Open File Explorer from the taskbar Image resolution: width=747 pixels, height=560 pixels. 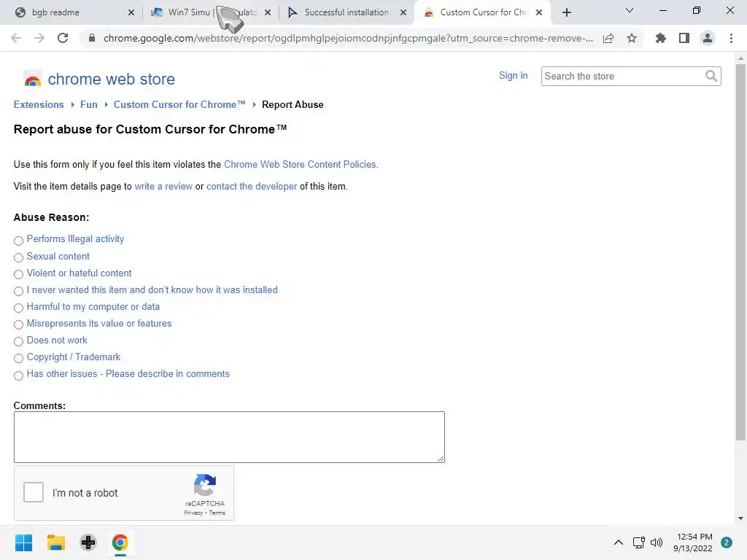[55, 542]
